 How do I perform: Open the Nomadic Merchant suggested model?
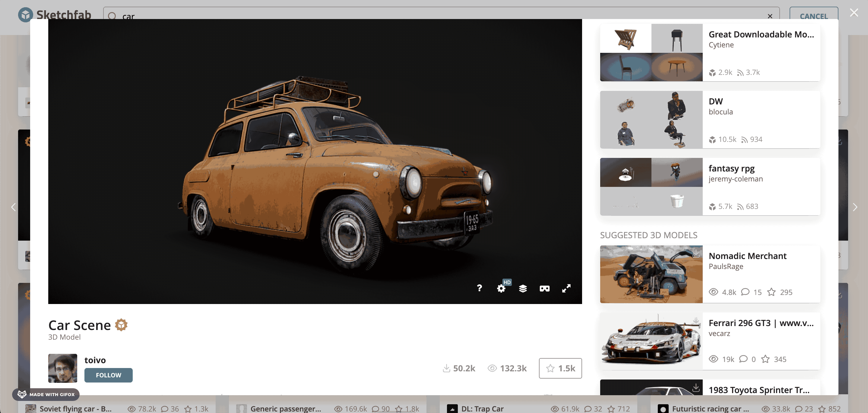(747, 256)
